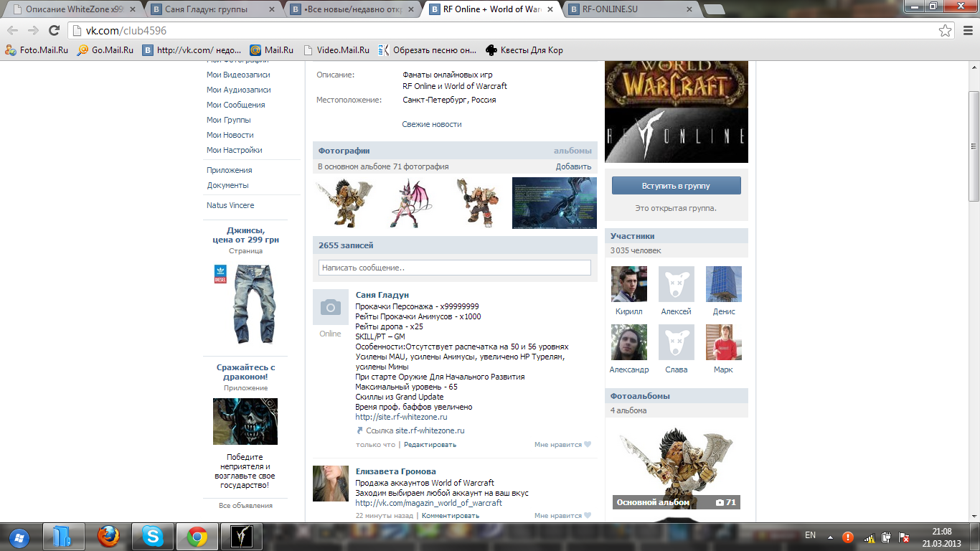
Task: Click the camera avatar placeholder of Саня Гладун
Action: (331, 308)
